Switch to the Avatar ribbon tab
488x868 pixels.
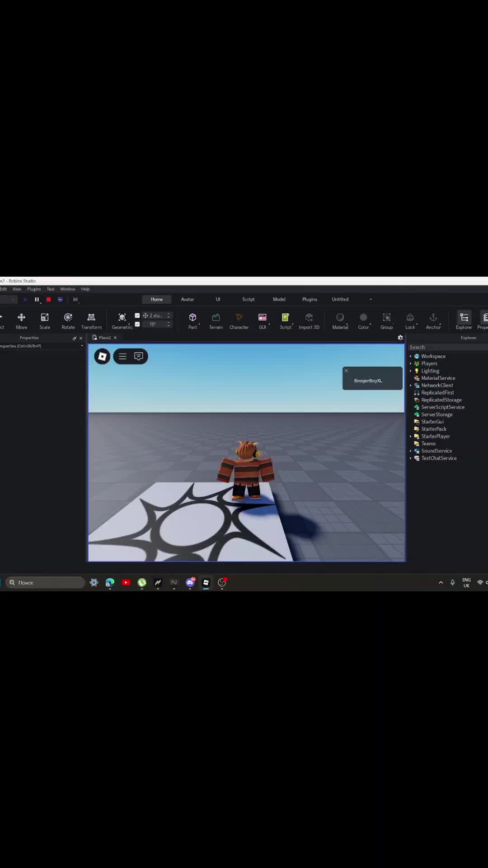[x=188, y=299]
